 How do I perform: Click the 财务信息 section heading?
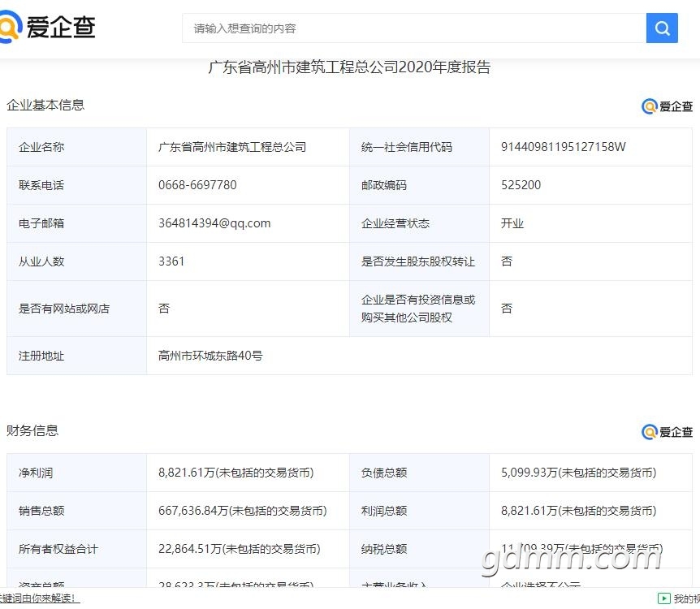click(32, 430)
